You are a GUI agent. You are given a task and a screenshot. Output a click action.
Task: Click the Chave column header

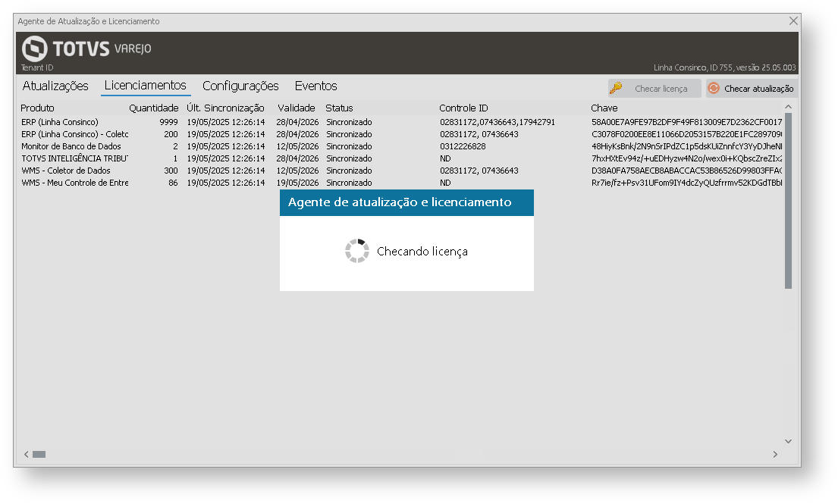pyautogui.click(x=604, y=108)
